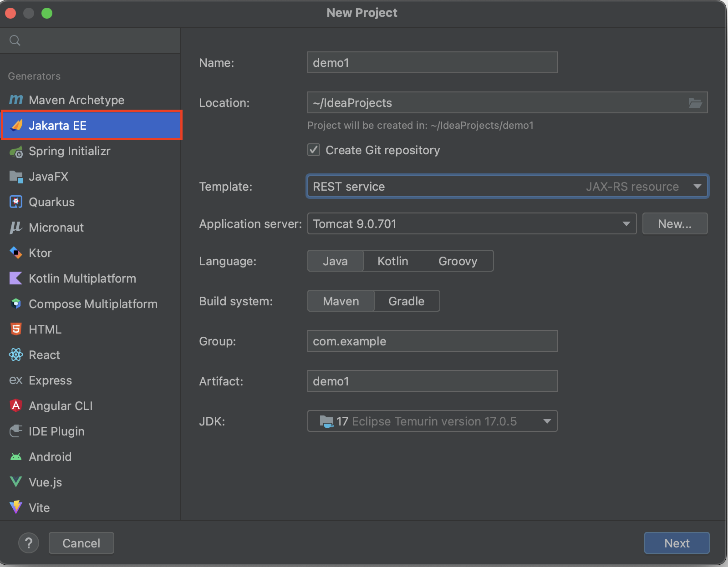Select Kotlin Multiplatform generator

[90, 278]
